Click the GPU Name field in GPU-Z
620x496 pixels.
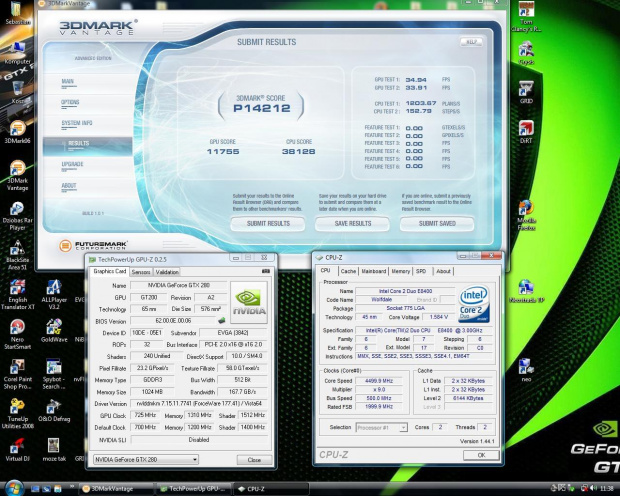click(179, 285)
